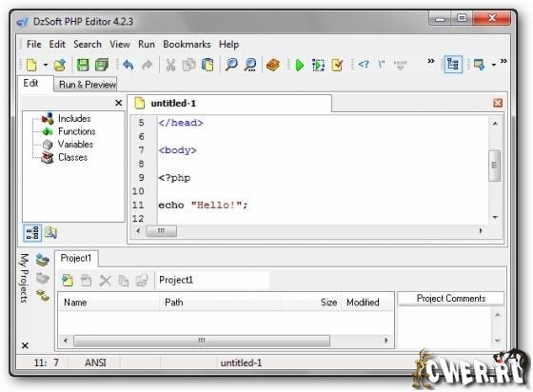Click the grey Redo arrow
The width and height of the screenshot is (533, 392).
click(147, 65)
